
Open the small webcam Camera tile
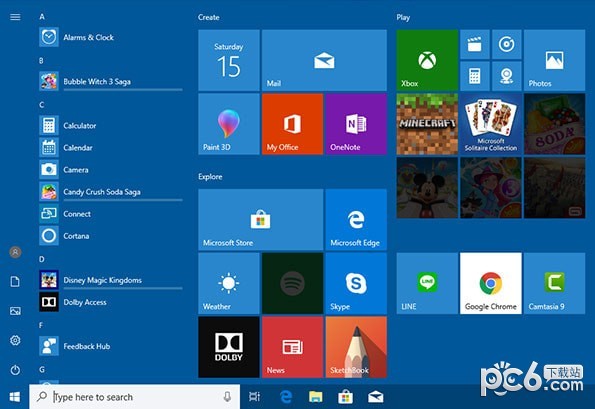507,76
